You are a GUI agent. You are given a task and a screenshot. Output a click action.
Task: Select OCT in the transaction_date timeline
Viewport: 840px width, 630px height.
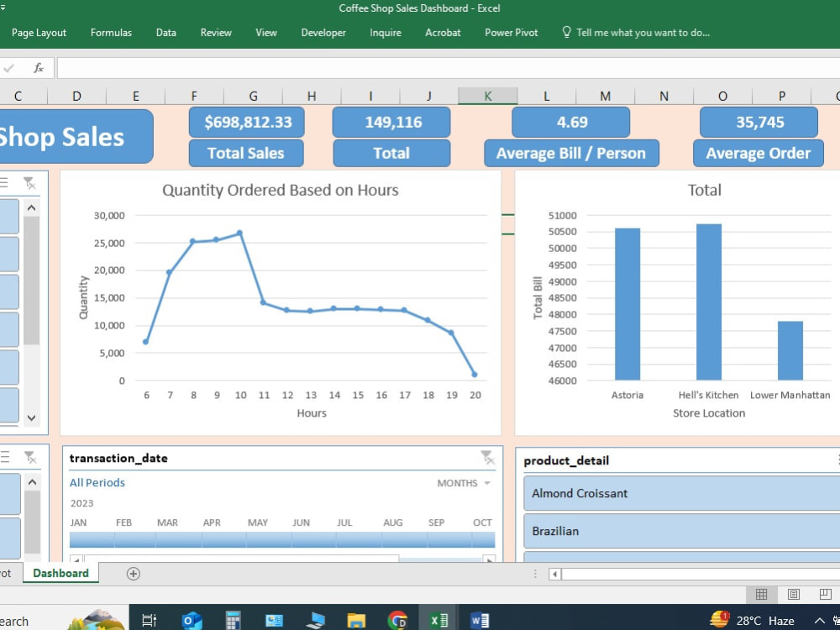pos(484,539)
